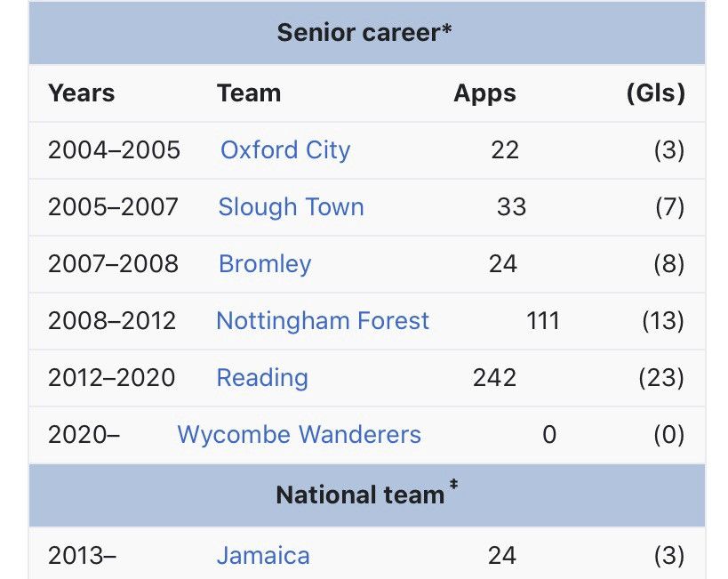Click the Years column heading
The width and height of the screenshot is (728, 579).
[81, 92]
